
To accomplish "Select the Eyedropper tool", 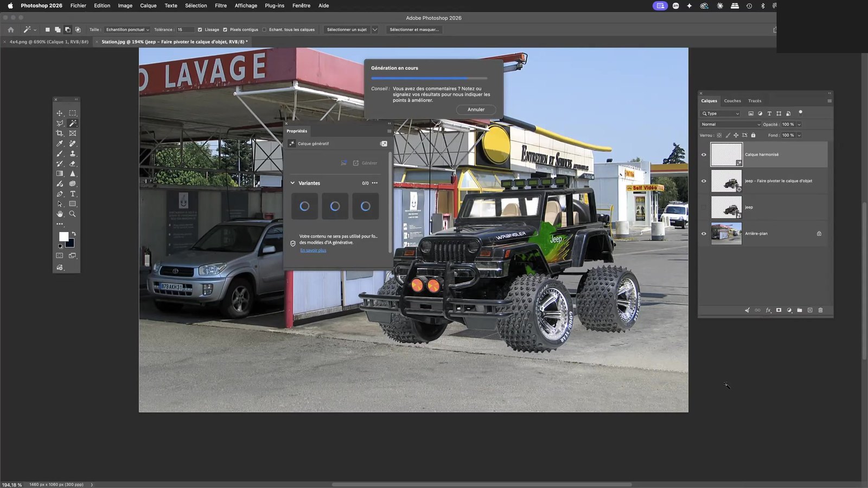I will [x=60, y=144].
